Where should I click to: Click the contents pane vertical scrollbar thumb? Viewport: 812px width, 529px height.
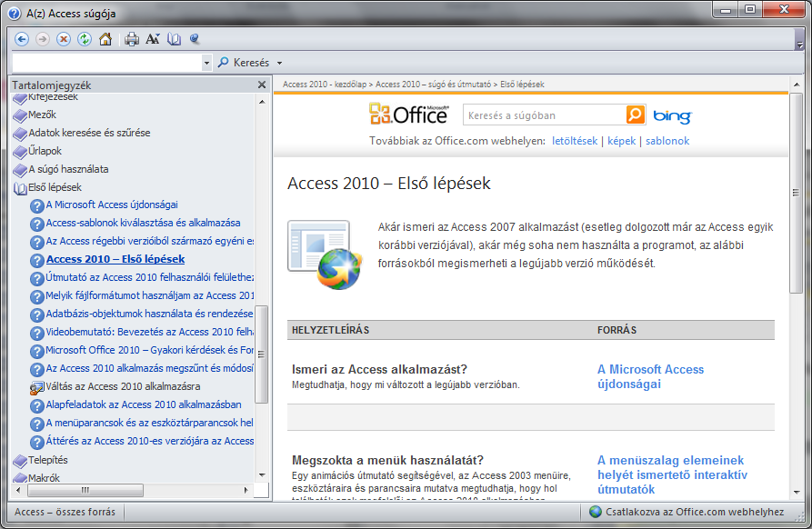pyautogui.click(x=262, y=354)
